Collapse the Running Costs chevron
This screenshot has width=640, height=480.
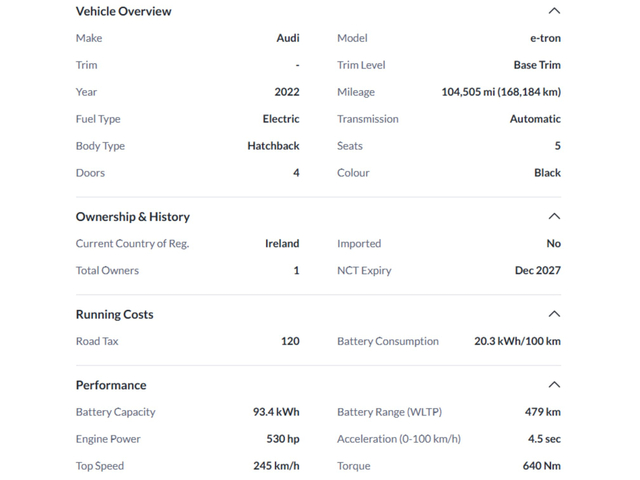click(x=554, y=314)
